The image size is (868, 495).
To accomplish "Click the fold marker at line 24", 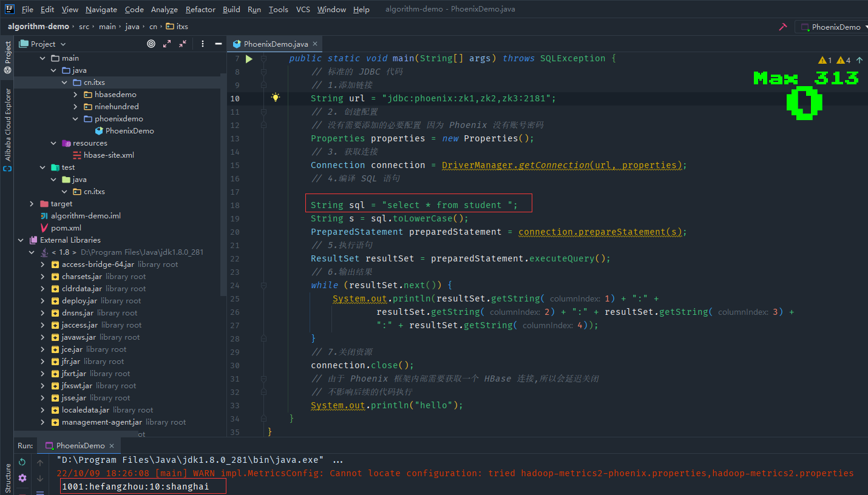I will (x=264, y=285).
